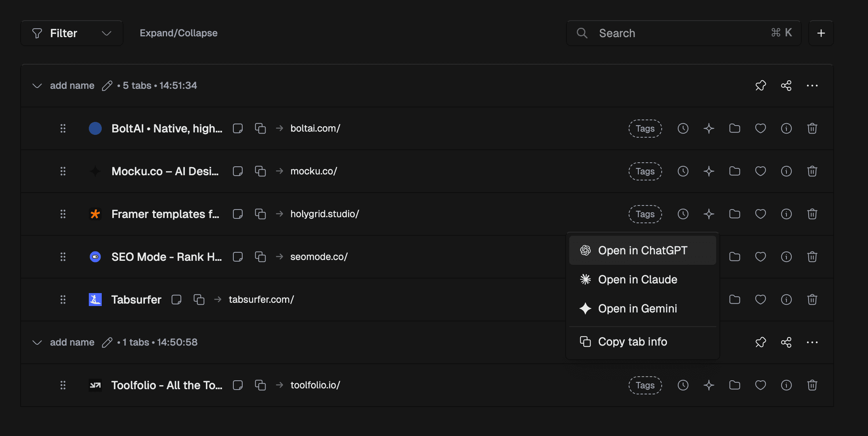Click the Tabsurfer favicon thumbnail
The height and width of the screenshot is (436, 868).
tap(95, 300)
